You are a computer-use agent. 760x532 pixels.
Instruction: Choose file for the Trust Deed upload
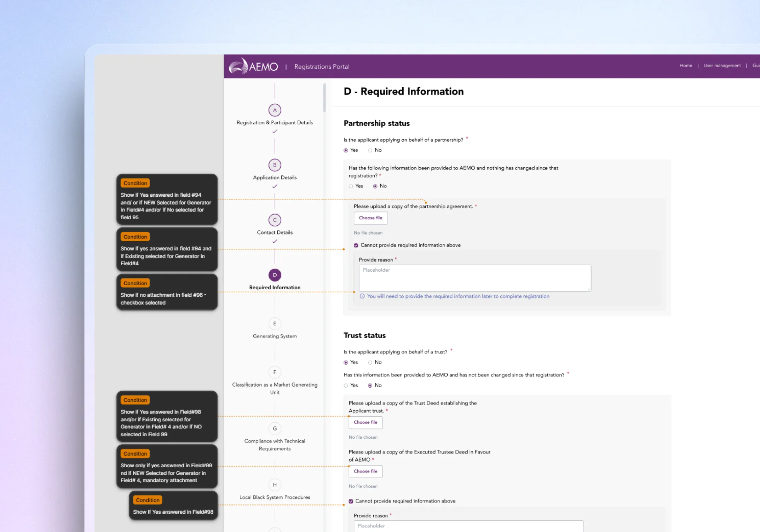pyautogui.click(x=365, y=422)
